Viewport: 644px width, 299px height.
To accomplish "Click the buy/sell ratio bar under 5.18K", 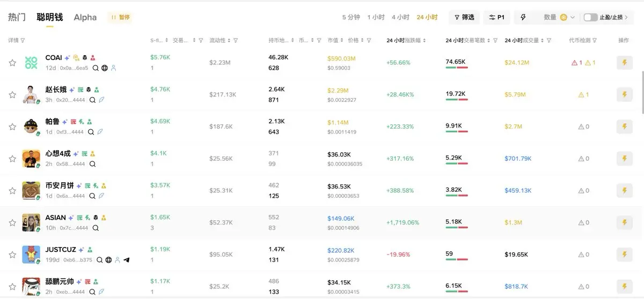I will click(457, 228).
